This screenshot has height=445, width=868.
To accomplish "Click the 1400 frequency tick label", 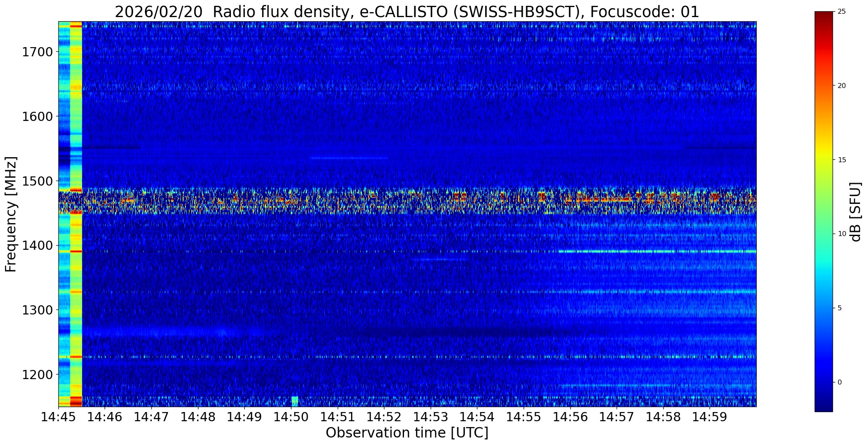I will point(37,246).
